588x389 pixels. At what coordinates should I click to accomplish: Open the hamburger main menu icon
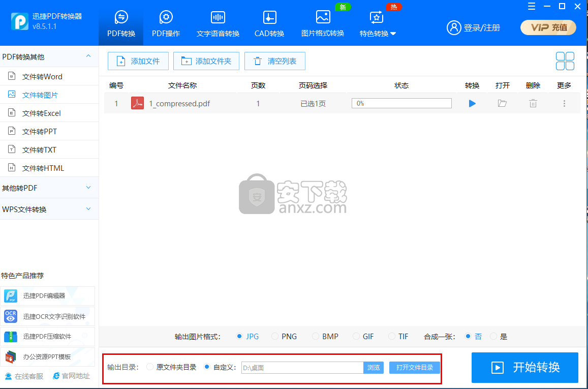tap(532, 7)
